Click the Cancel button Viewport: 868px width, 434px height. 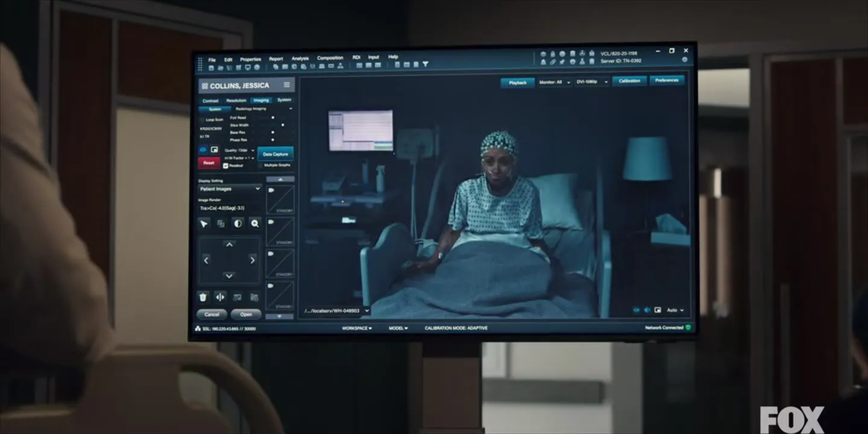[212, 315]
